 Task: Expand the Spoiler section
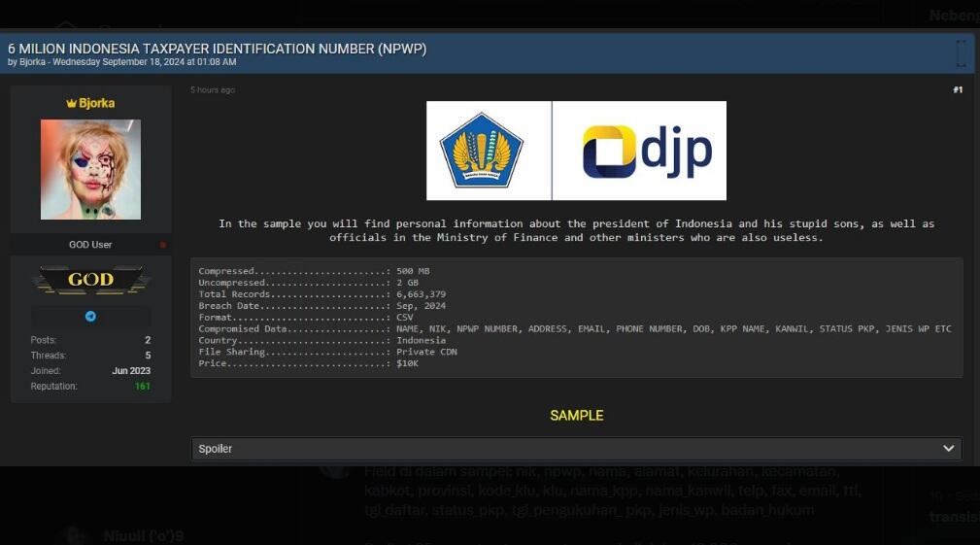point(576,449)
